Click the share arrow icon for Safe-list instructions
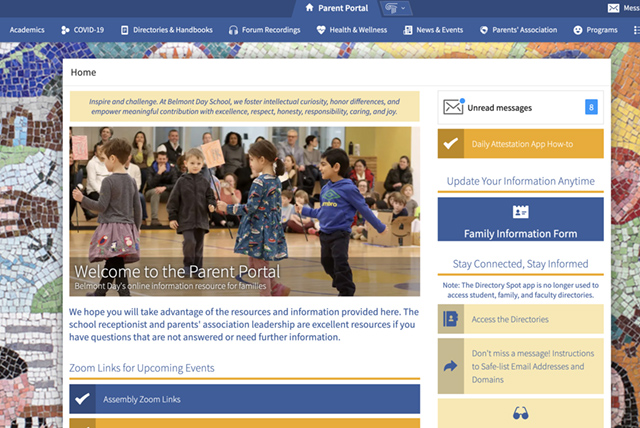Screen dimensions: 640x428 [451, 366]
